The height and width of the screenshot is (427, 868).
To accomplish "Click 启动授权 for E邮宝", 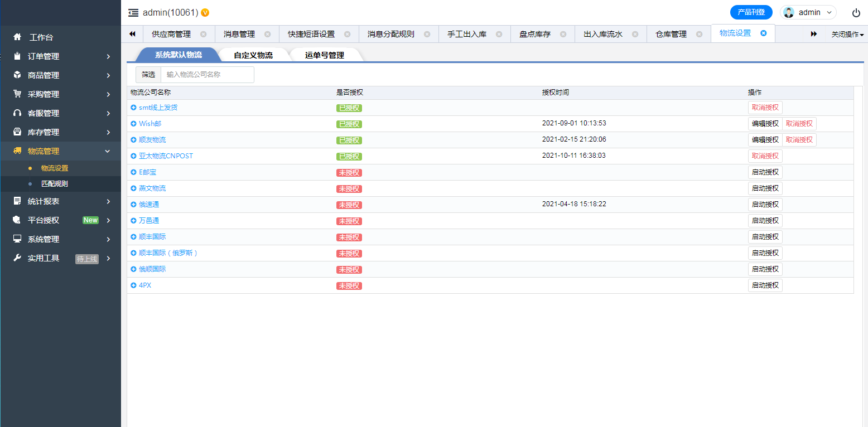I will (765, 172).
